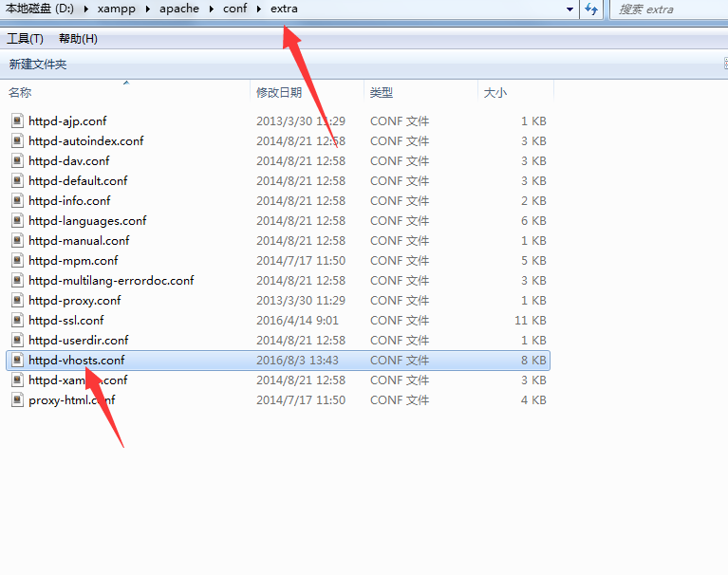Expand the arrow after apache breadcrumb

pyautogui.click(x=212, y=9)
